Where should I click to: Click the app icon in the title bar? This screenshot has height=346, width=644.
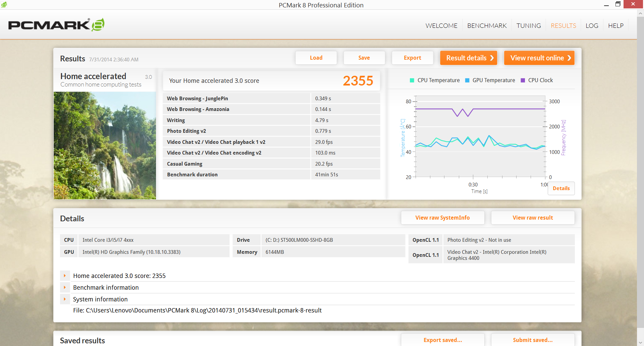pyautogui.click(x=4, y=4)
